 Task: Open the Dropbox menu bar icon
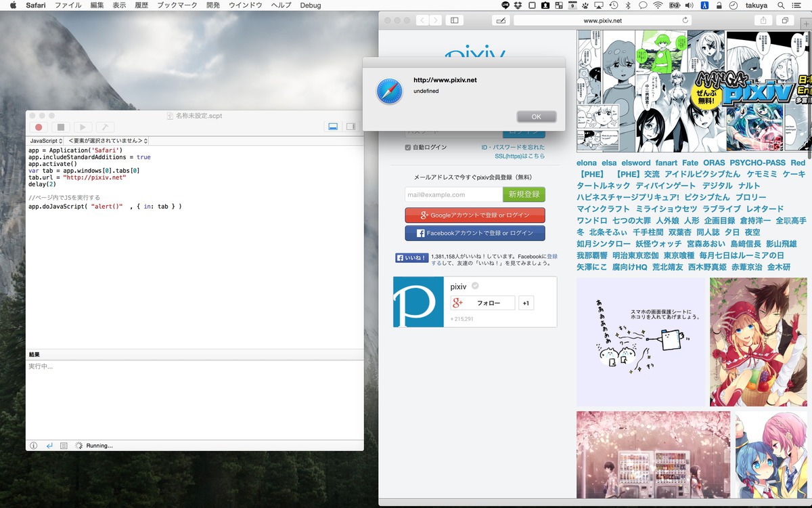(518, 5)
